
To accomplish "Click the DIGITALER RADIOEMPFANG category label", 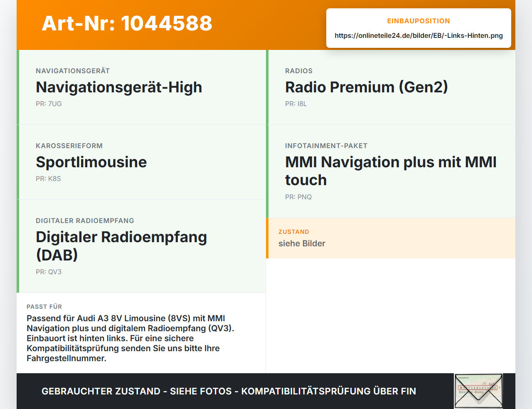I will pyautogui.click(x=85, y=221).
